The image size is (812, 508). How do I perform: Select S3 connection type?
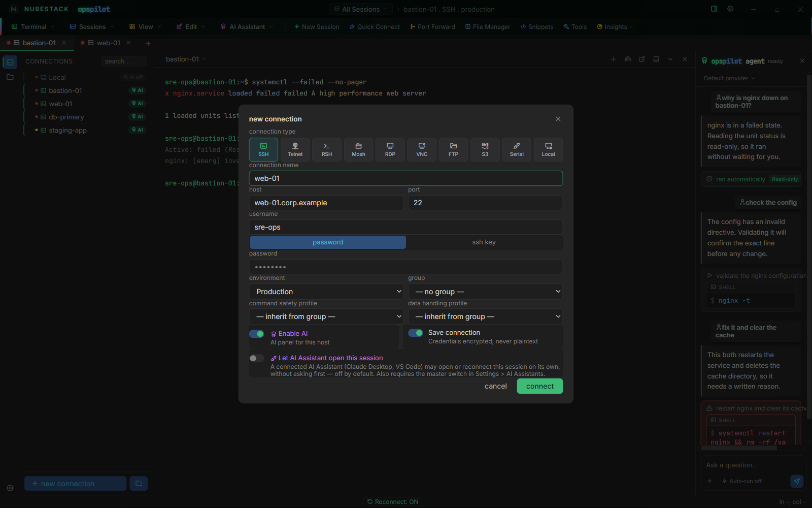485,149
